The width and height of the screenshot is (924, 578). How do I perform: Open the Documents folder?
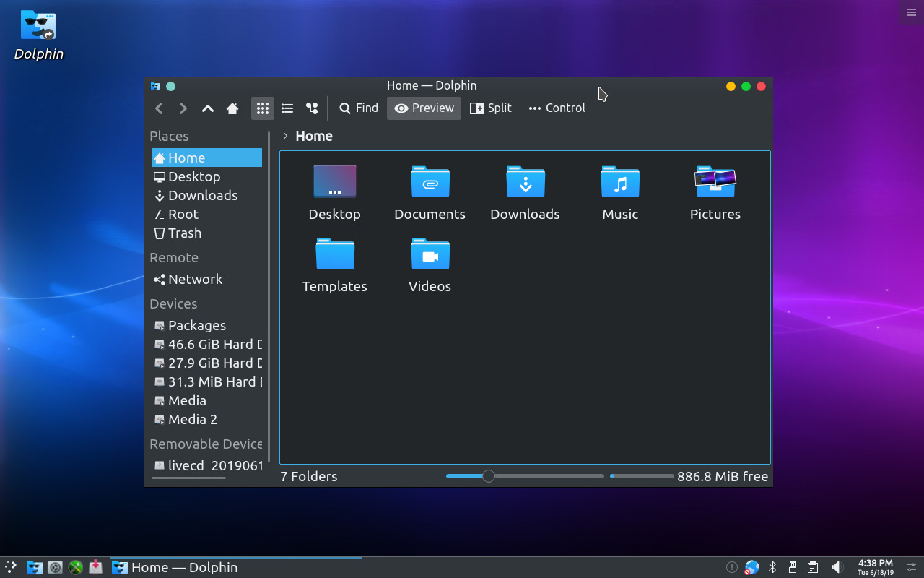coord(430,193)
